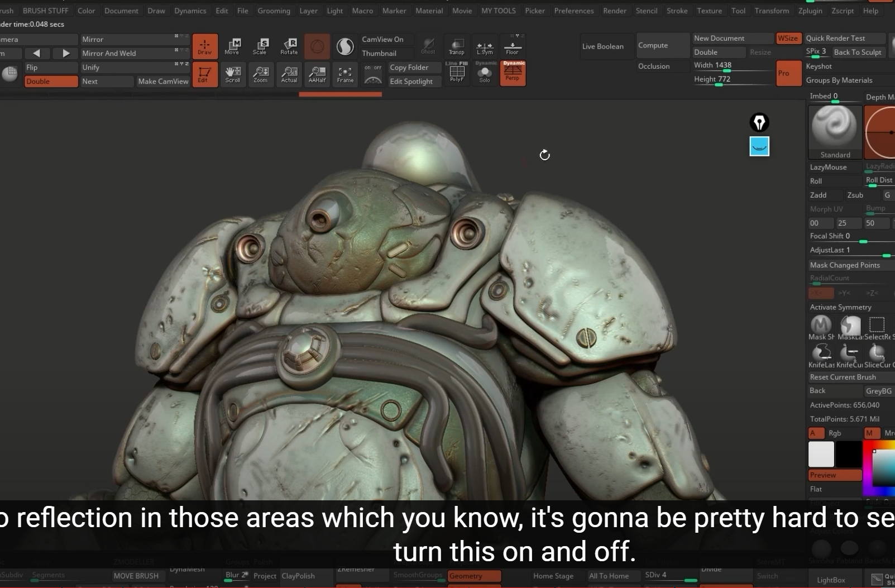Select the Scale tool icon
The width and height of the screenshot is (895, 588).
[x=260, y=46]
